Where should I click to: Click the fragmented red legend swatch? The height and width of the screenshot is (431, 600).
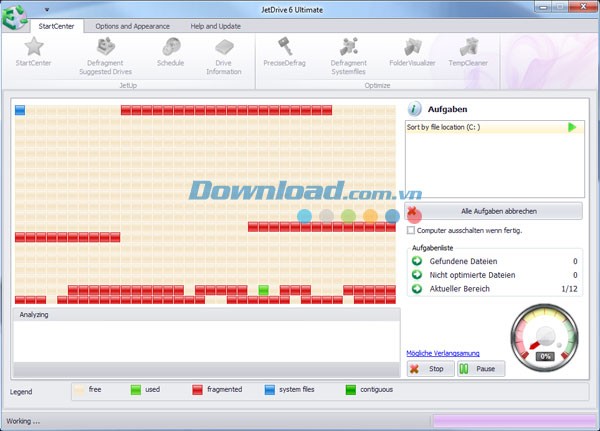pos(198,389)
